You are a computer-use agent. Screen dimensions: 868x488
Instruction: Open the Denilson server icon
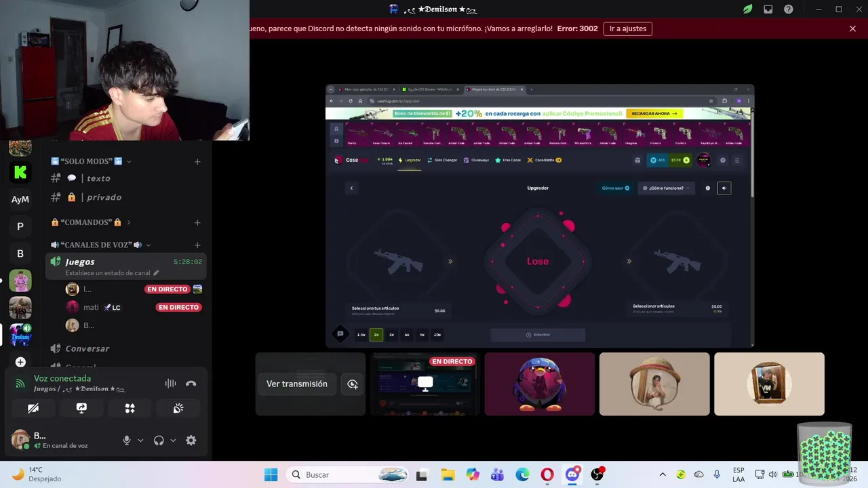20,335
